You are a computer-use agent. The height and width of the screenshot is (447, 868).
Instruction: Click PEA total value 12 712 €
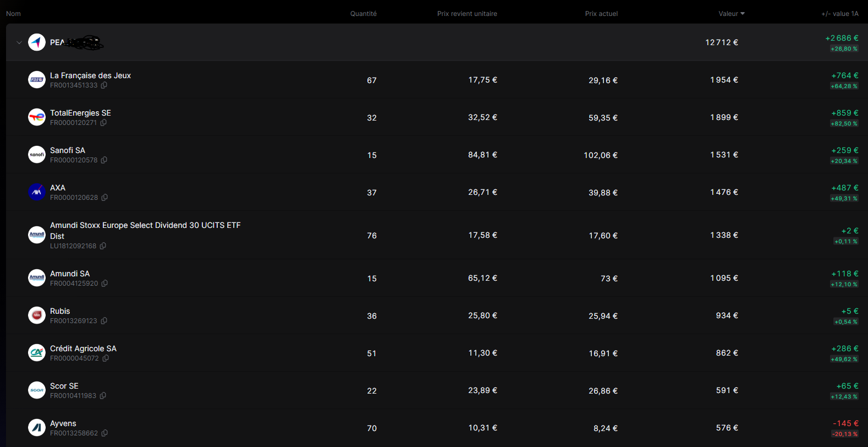(722, 42)
